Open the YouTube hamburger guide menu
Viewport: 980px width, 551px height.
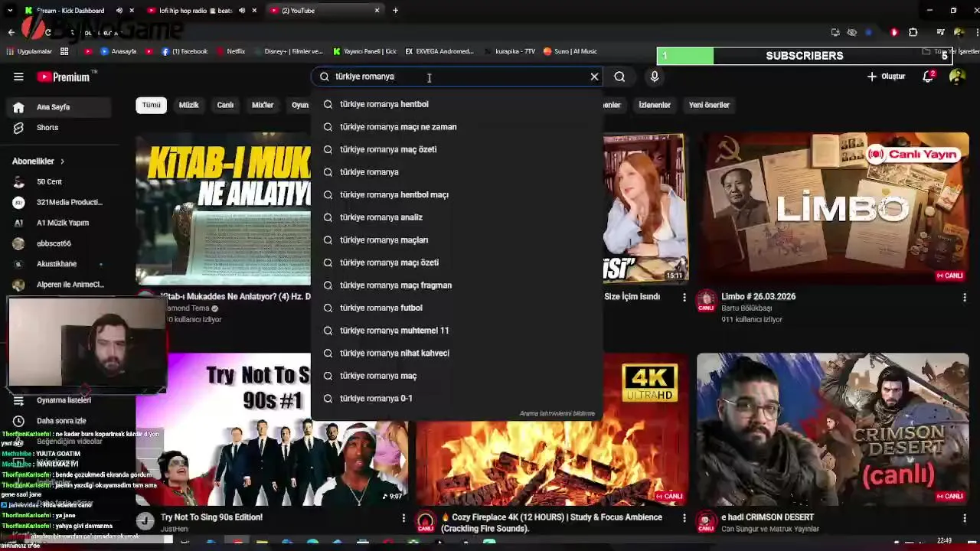point(18,77)
